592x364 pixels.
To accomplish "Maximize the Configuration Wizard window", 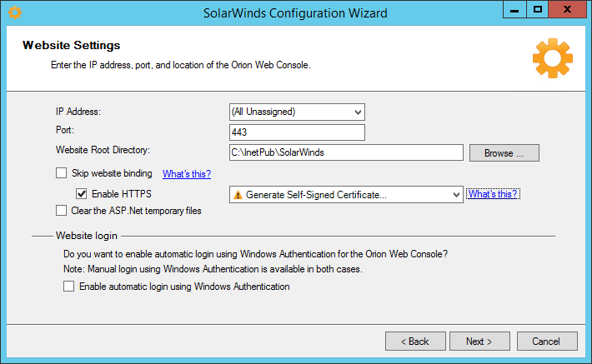I will click(538, 10).
